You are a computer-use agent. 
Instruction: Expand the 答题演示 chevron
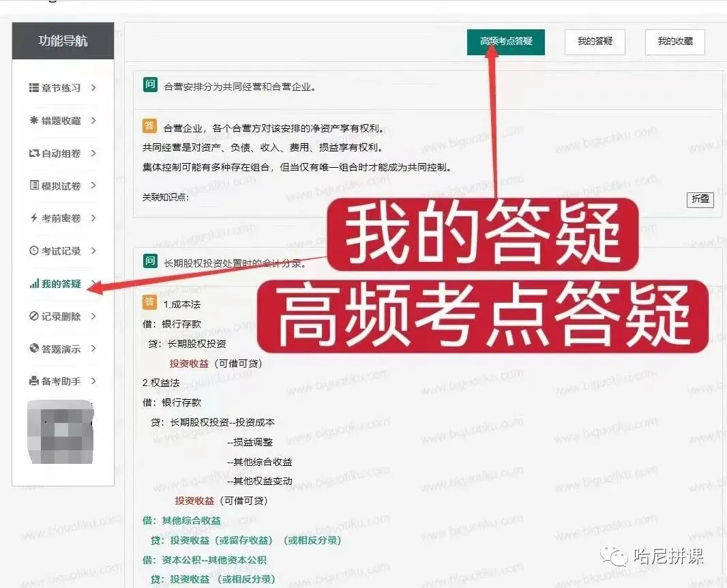pyautogui.click(x=93, y=349)
